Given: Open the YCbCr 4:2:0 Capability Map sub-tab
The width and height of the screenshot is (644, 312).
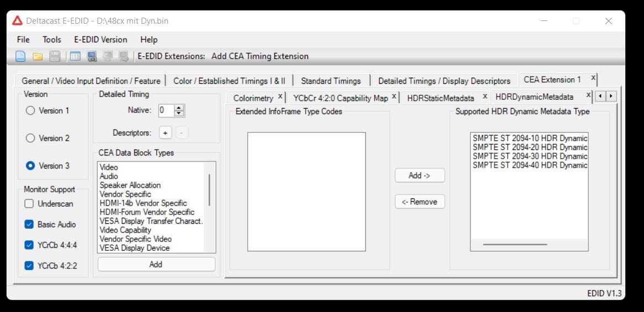Looking at the screenshot, I should click(x=340, y=98).
